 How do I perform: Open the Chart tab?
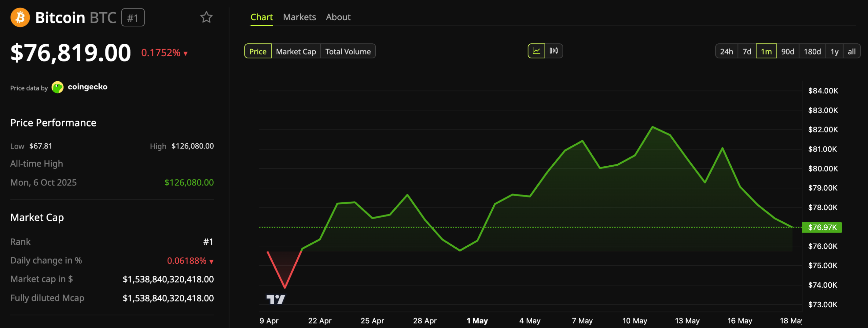(261, 17)
